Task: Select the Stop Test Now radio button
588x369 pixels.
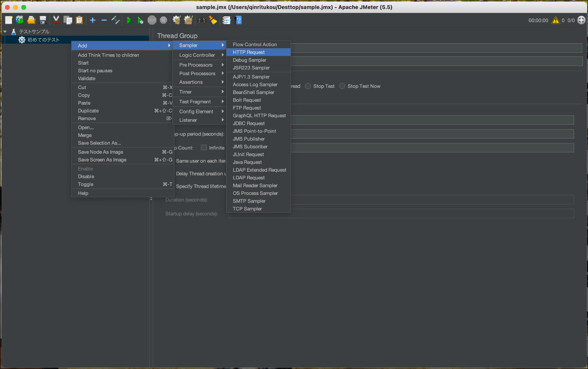Action: [342, 86]
